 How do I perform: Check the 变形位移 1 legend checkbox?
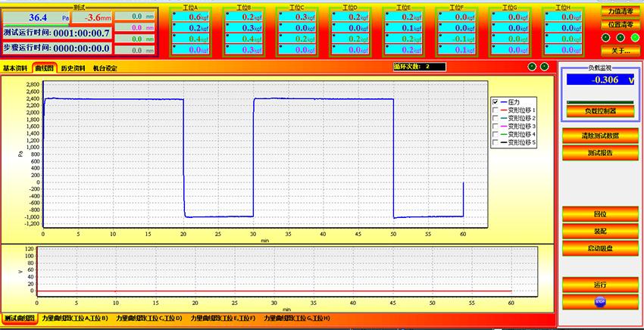496,111
